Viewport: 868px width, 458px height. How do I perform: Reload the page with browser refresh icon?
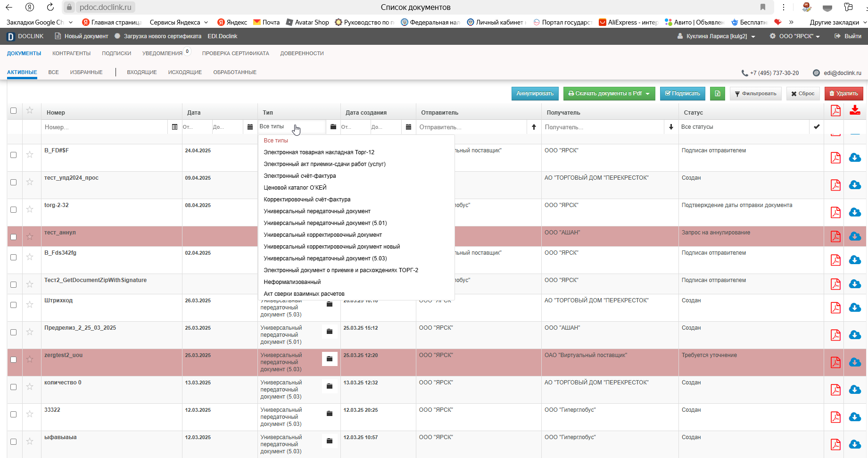(x=50, y=7)
